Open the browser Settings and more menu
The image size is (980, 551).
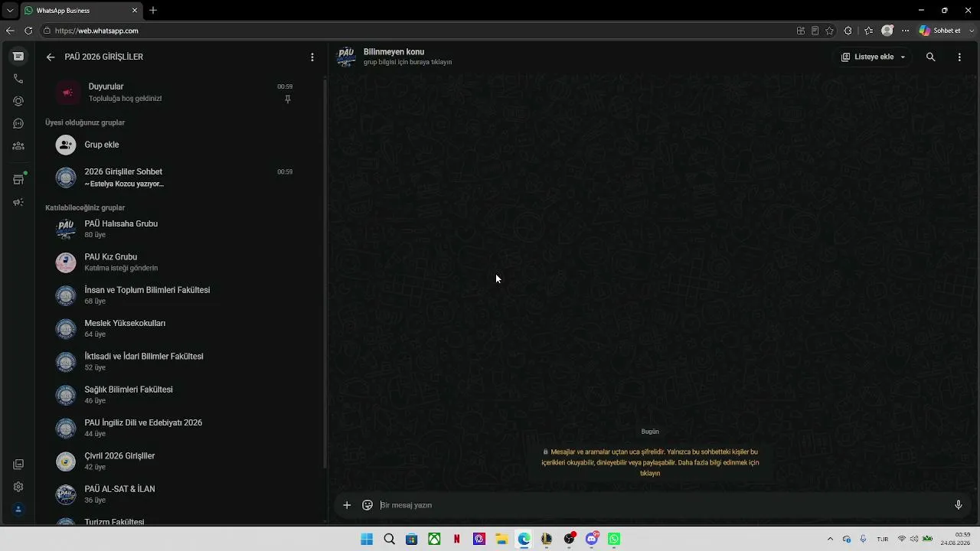coord(906,31)
